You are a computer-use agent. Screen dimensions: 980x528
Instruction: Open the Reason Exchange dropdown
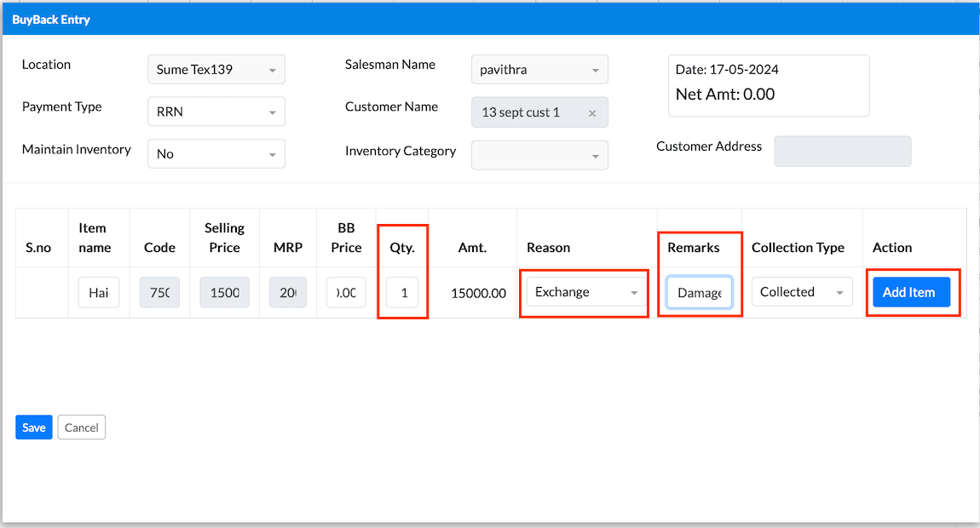pos(586,292)
